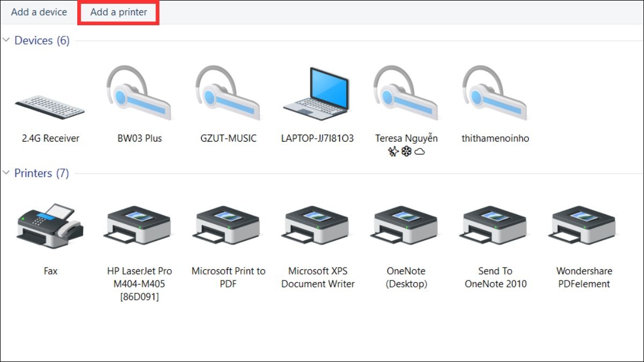
Task: Select the GZUT-MUSIC headset icon
Action: coord(228,93)
